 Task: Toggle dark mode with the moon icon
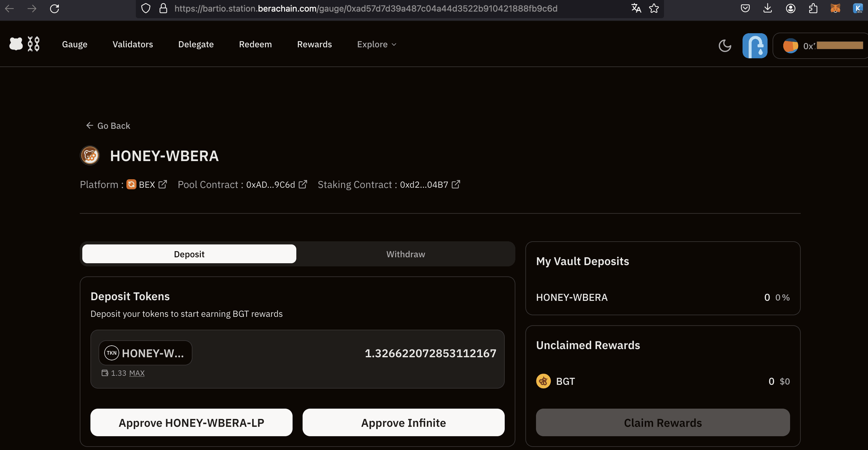coord(724,45)
